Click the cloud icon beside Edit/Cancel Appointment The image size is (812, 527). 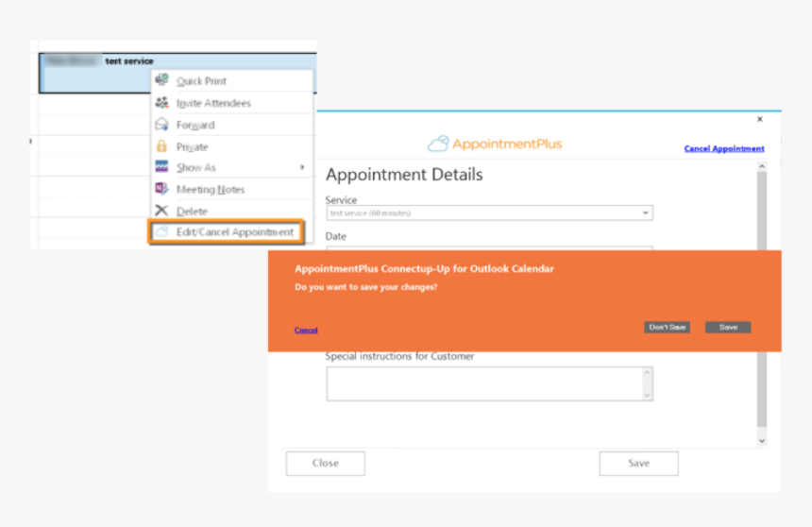click(162, 231)
